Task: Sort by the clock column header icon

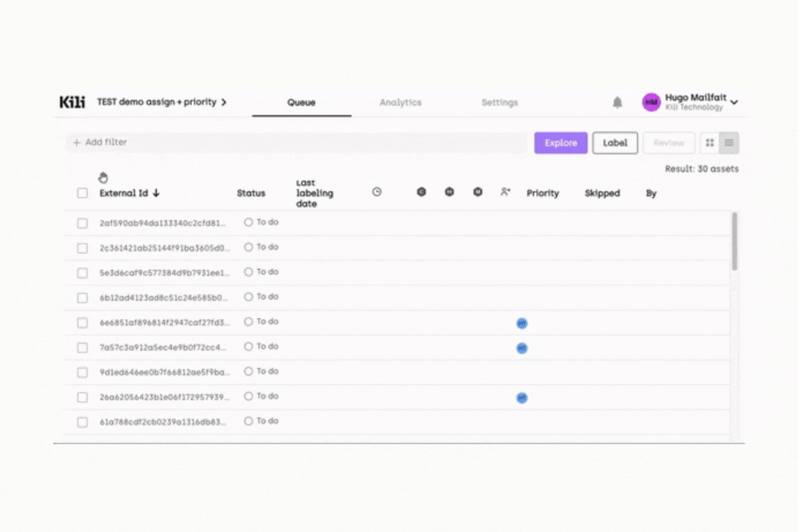Action: [x=376, y=192]
